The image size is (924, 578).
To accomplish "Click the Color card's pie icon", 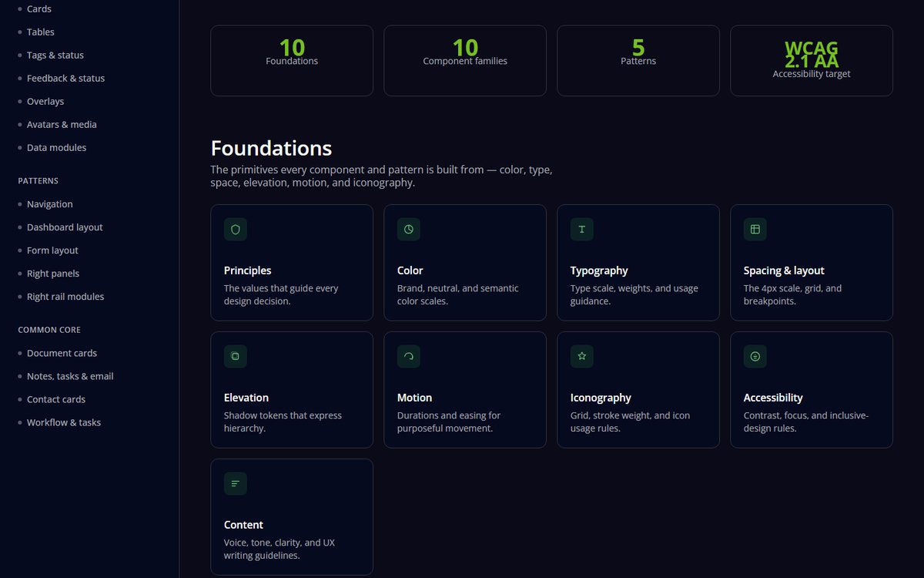I will 409,230.
